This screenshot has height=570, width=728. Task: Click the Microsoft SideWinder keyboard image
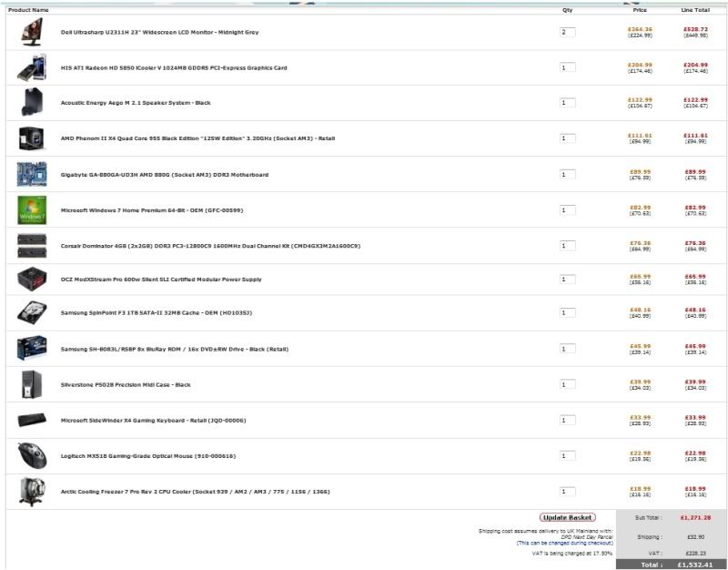(32, 420)
